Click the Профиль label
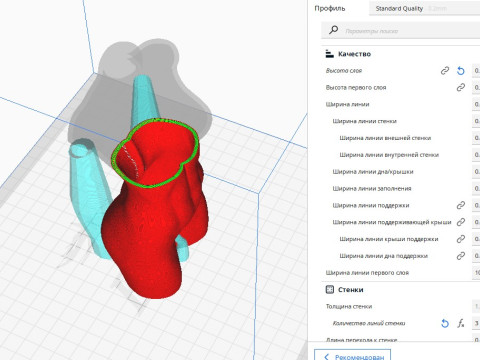Viewport: 480px width, 360px height. tap(330, 9)
